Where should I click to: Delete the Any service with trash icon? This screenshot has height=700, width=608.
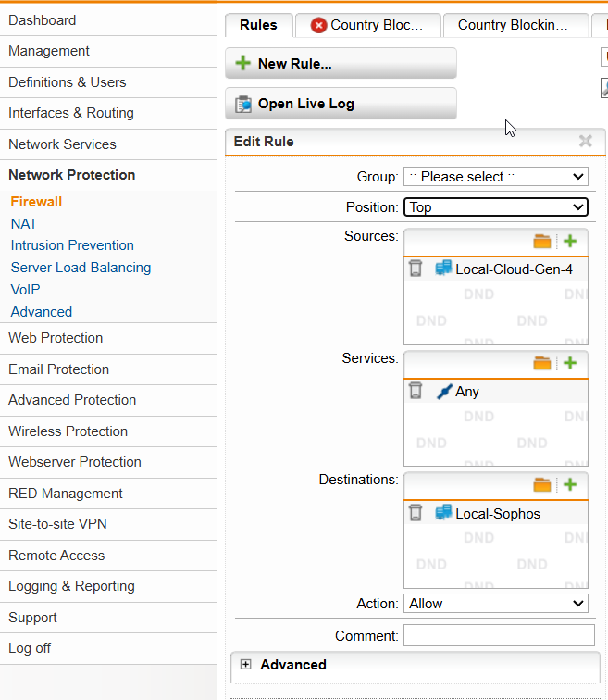pyautogui.click(x=416, y=391)
